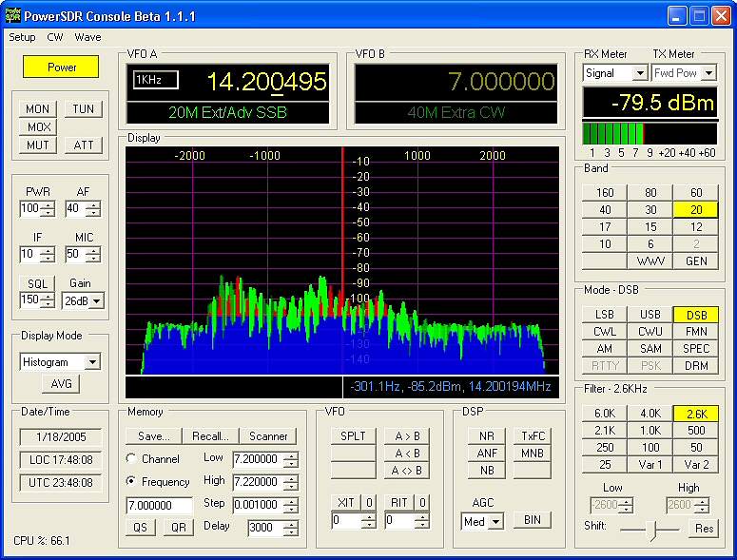
Task: Click the memory Recall... button
Action: click(210, 436)
